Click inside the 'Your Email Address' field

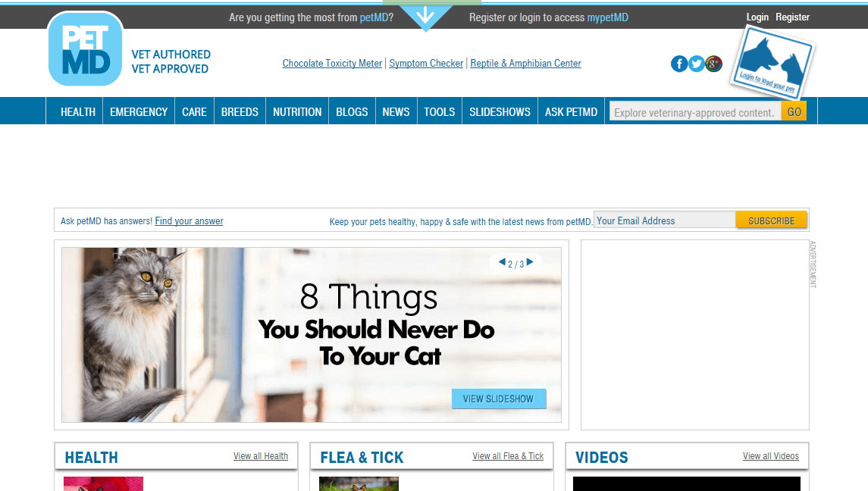click(x=664, y=220)
